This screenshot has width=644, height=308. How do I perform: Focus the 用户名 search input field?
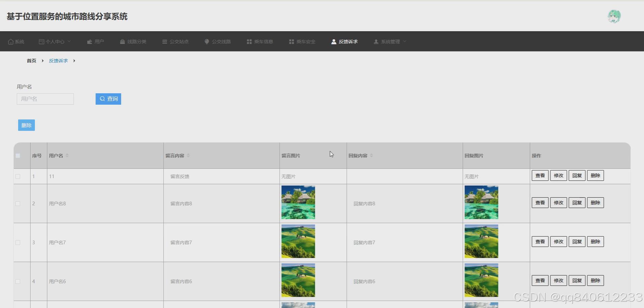click(x=45, y=99)
